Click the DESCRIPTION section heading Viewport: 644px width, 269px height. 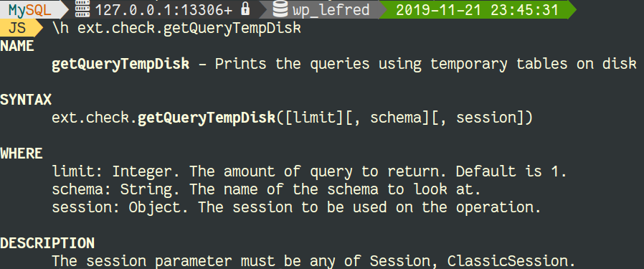47,243
